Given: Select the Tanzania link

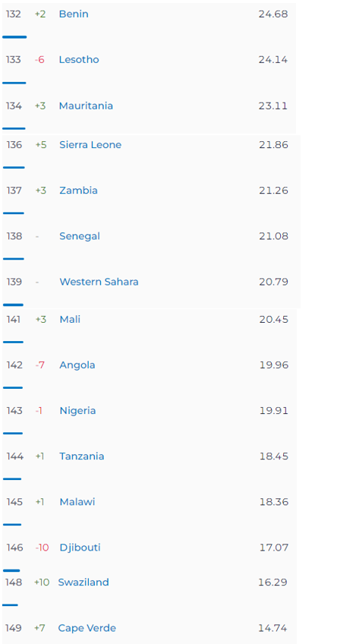Looking at the screenshot, I should pos(82,456).
